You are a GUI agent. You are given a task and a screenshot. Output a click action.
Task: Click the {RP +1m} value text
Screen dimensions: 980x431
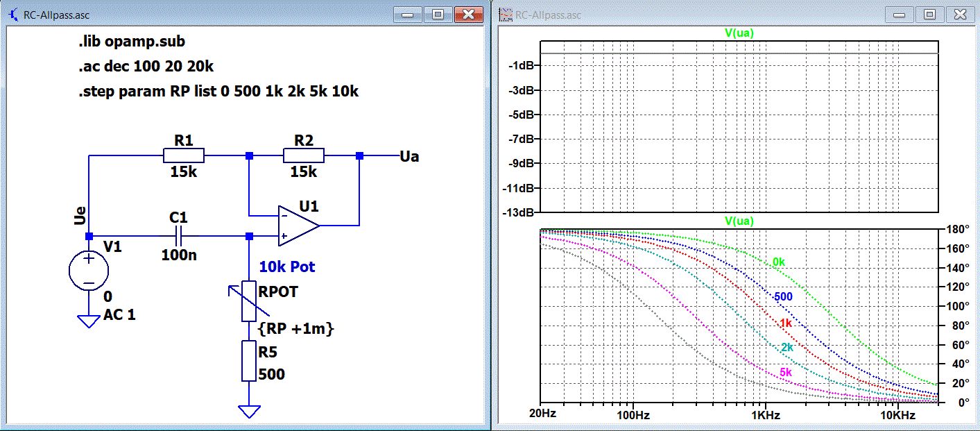coord(296,329)
